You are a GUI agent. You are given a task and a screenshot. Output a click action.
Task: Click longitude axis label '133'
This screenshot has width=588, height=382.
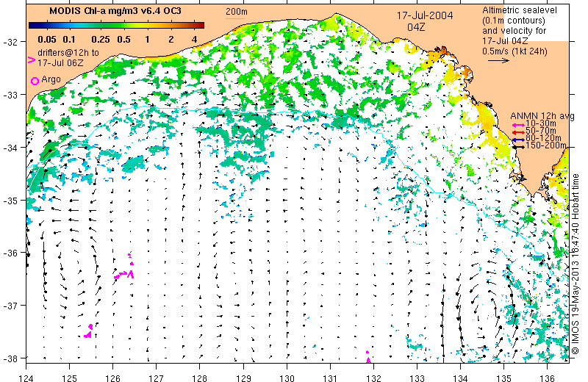[x=417, y=378]
